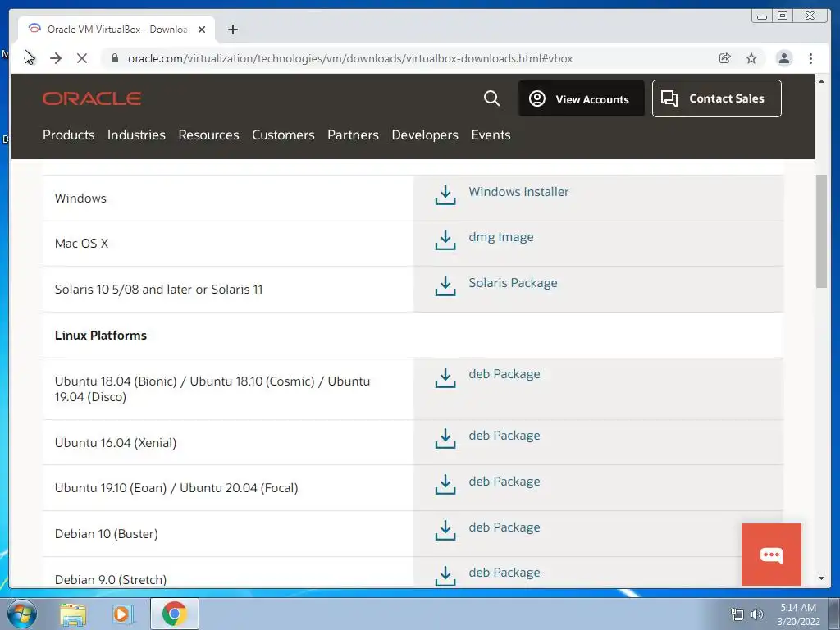Viewport: 840px width, 630px height.
Task: Open the Resources menu
Action: point(209,135)
